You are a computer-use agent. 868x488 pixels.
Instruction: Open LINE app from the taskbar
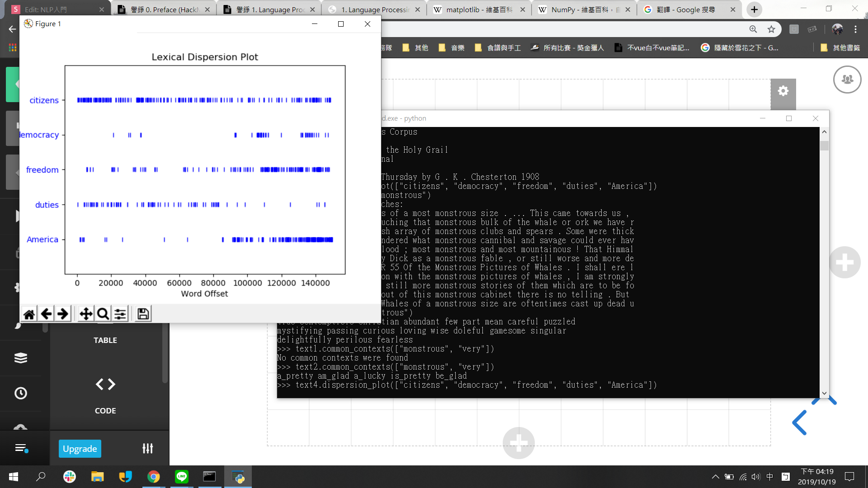click(182, 477)
